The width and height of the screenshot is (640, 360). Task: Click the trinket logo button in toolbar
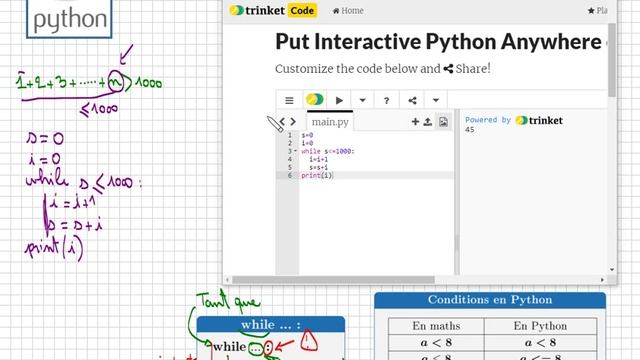point(315,100)
